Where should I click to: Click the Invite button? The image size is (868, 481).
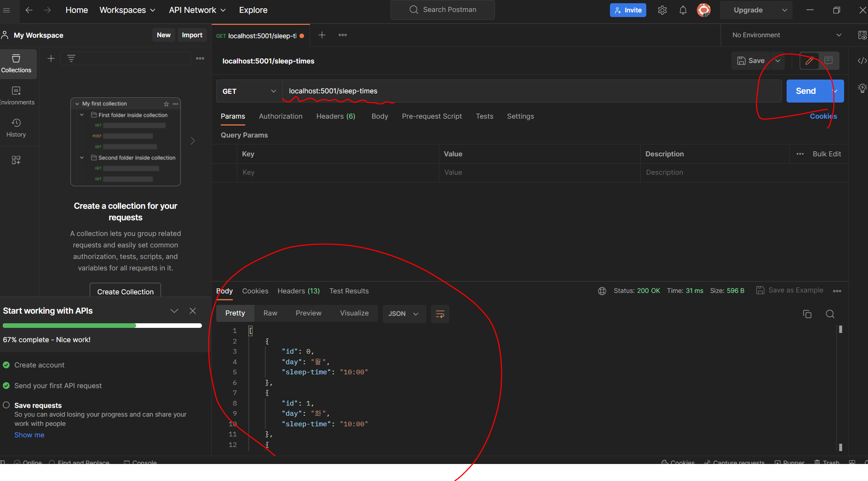[x=628, y=10]
